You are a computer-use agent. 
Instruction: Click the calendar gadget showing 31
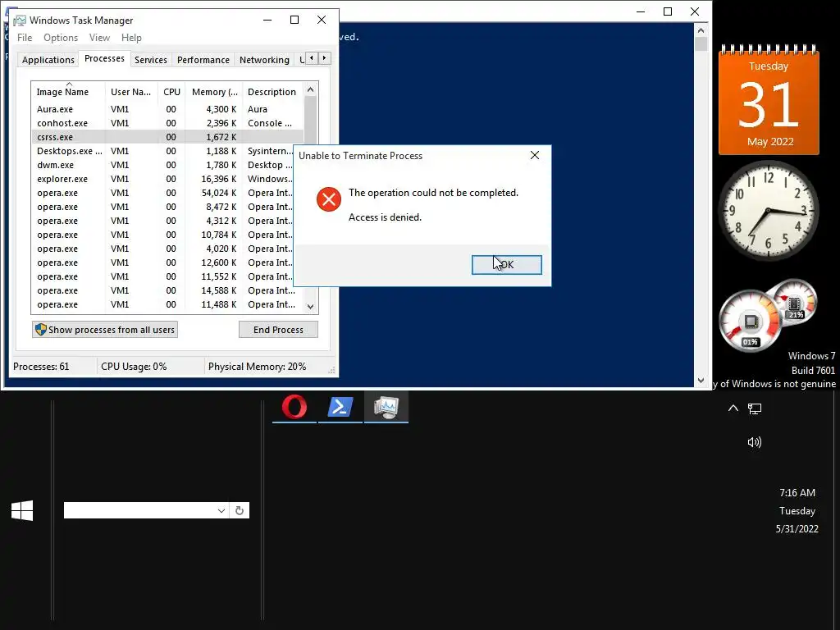tap(769, 101)
